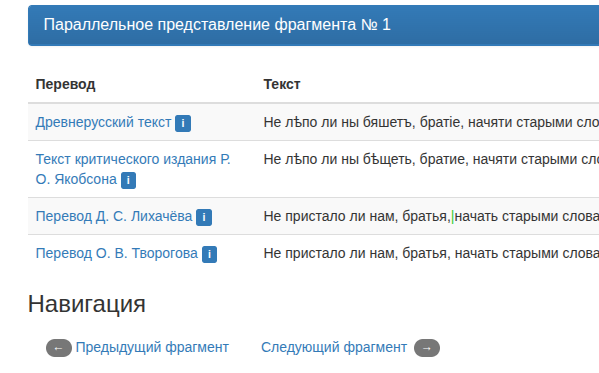Screen dimensions: 599x373
Task: Click info icon next to О. Якобсона
Action: [128, 180]
